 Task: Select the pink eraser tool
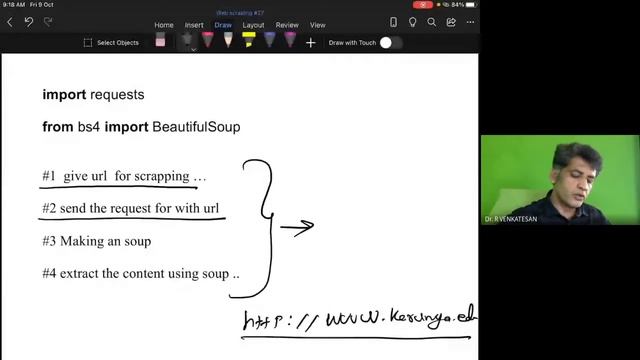pos(160,40)
